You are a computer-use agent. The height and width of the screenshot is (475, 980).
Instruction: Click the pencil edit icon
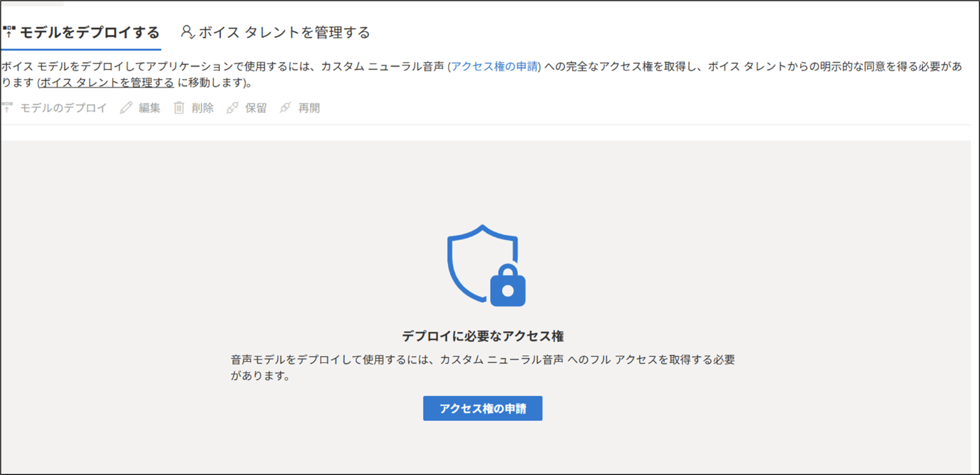tap(126, 108)
